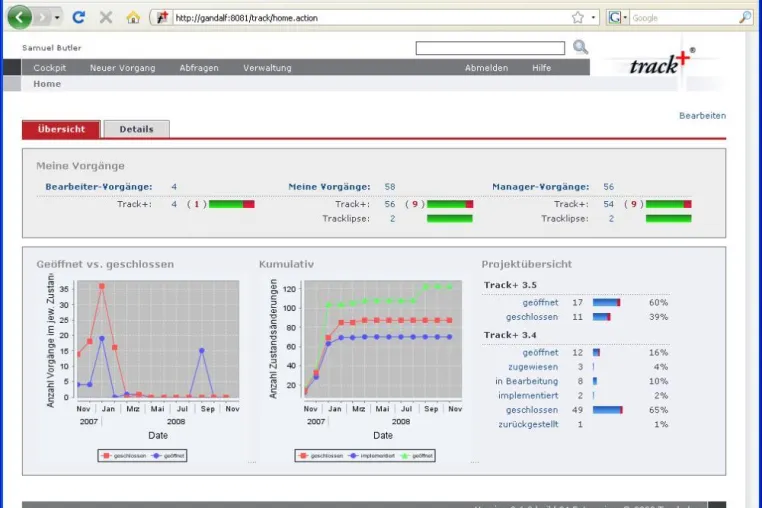Open the Abfragen menu
The width and height of the screenshot is (762, 508).
point(199,68)
